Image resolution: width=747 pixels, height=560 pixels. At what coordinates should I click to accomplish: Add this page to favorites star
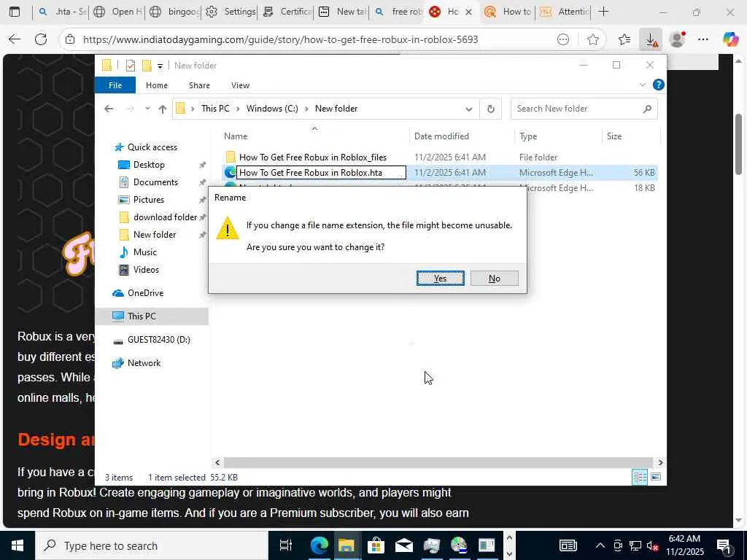tap(592, 39)
